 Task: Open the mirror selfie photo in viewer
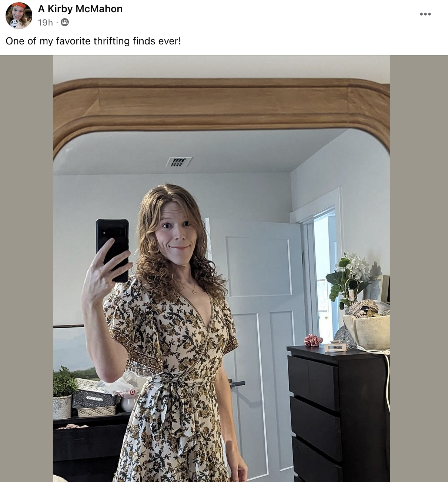point(221,268)
